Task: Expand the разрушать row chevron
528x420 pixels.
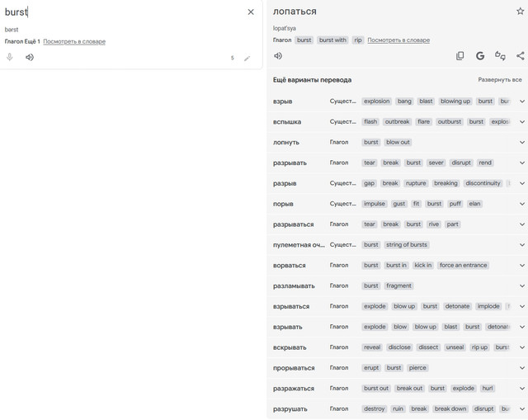Action: click(522, 409)
